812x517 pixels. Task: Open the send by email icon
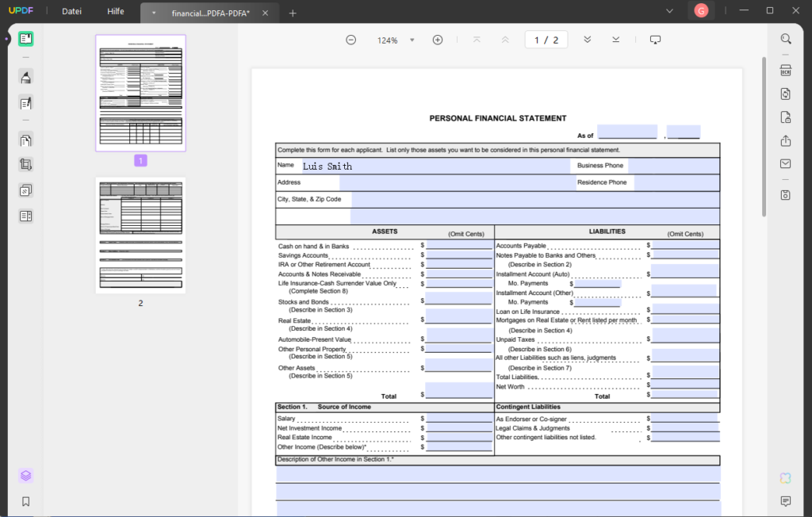coord(785,164)
